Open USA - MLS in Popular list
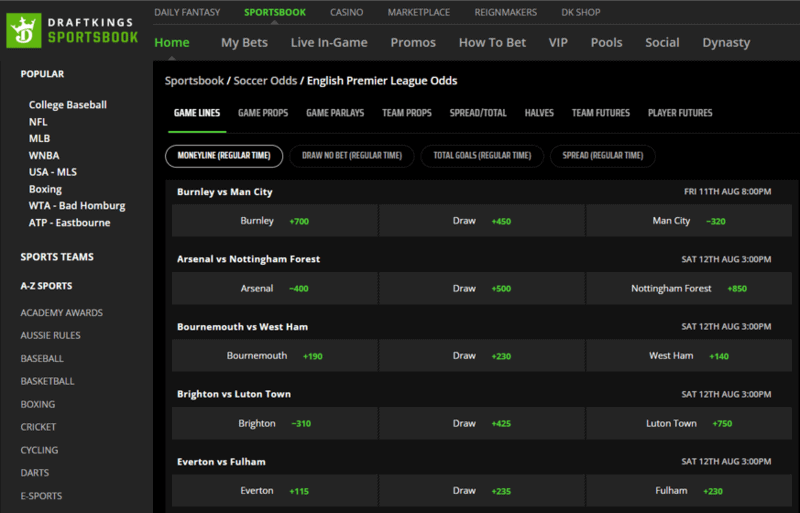Image resolution: width=800 pixels, height=513 pixels. click(53, 172)
